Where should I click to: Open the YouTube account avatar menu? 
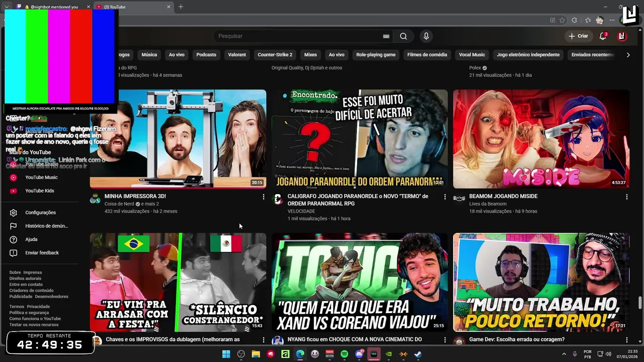[622, 36]
